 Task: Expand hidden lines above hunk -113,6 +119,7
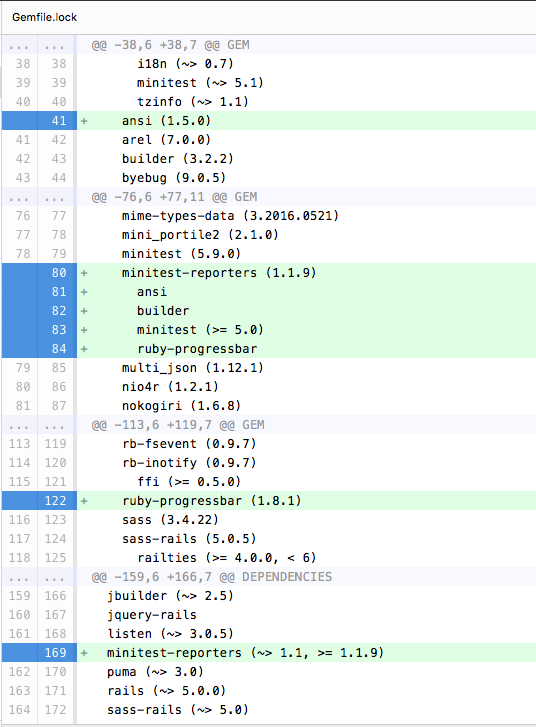pos(37,425)
